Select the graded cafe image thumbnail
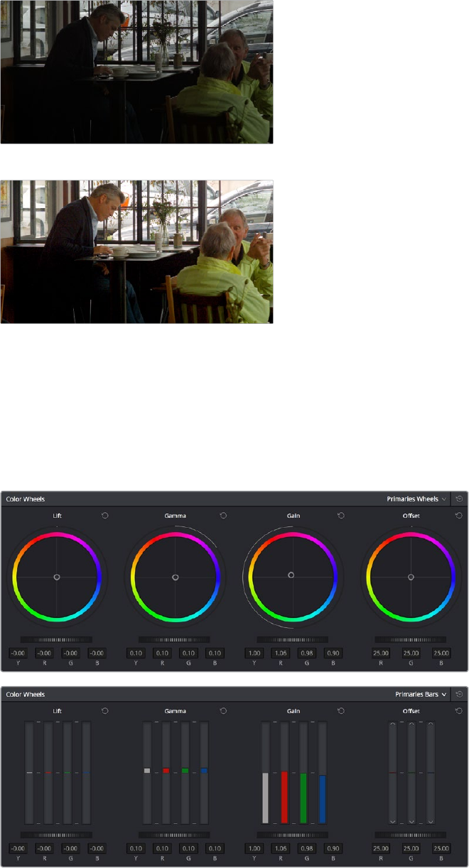469x868 pixels. [x=136, y=251]
